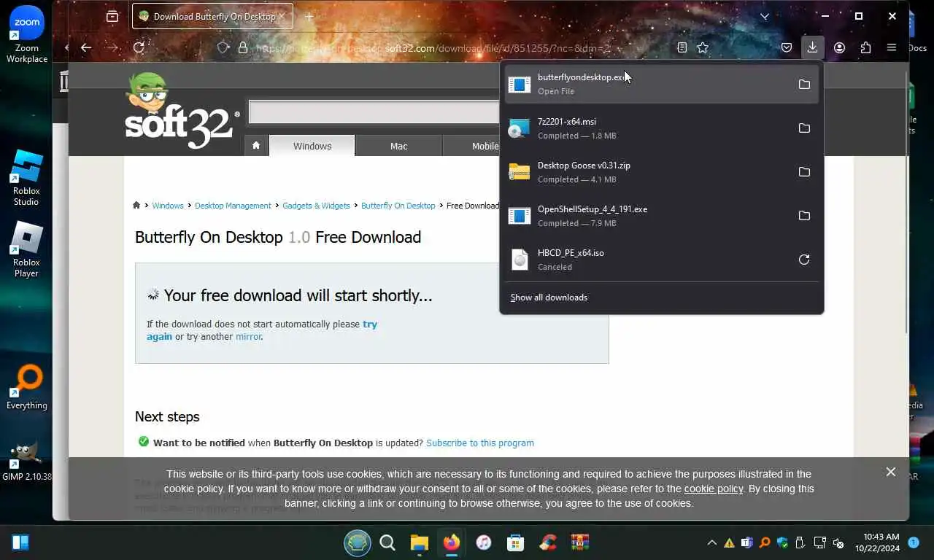Open a new tab with the plus button
Screen dimensions: 934x560
click(x=309, y=16)
